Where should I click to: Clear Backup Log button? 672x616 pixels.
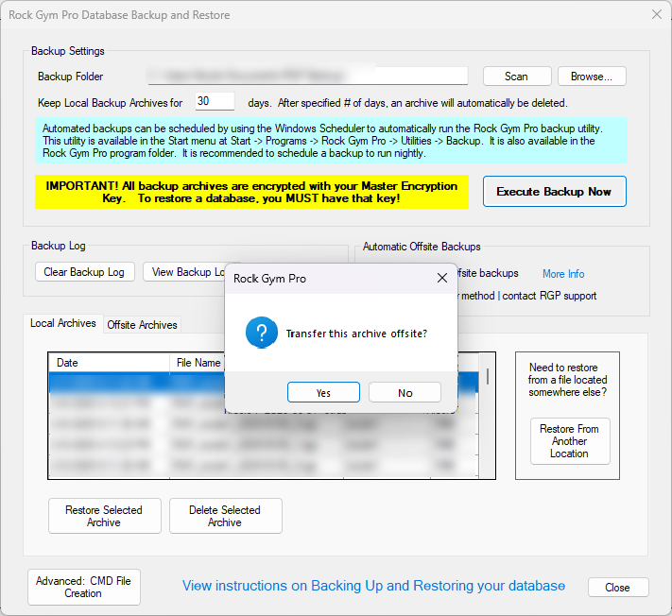(x=84, y=272)
